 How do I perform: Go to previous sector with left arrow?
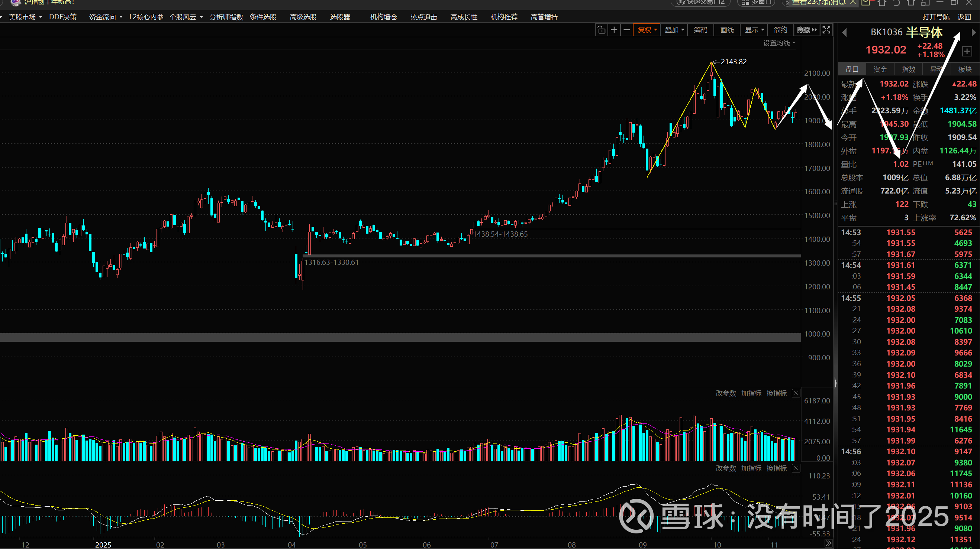845,33
